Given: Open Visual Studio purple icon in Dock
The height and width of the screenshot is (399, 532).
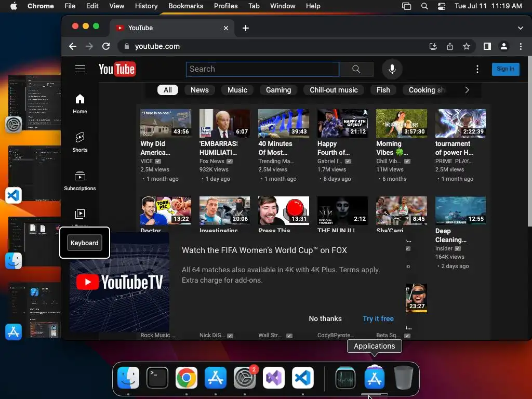Looking at the screenshot, I should [273, 378].
